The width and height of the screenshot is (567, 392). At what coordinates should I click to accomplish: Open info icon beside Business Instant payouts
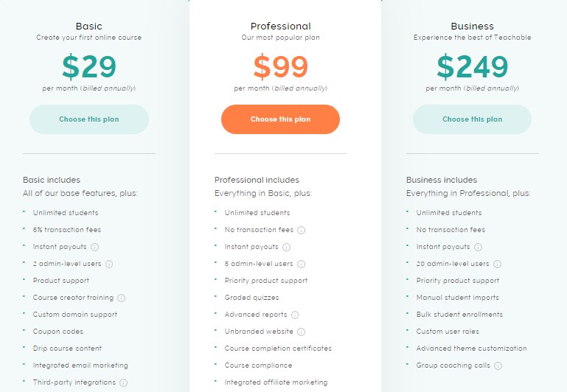478,247
